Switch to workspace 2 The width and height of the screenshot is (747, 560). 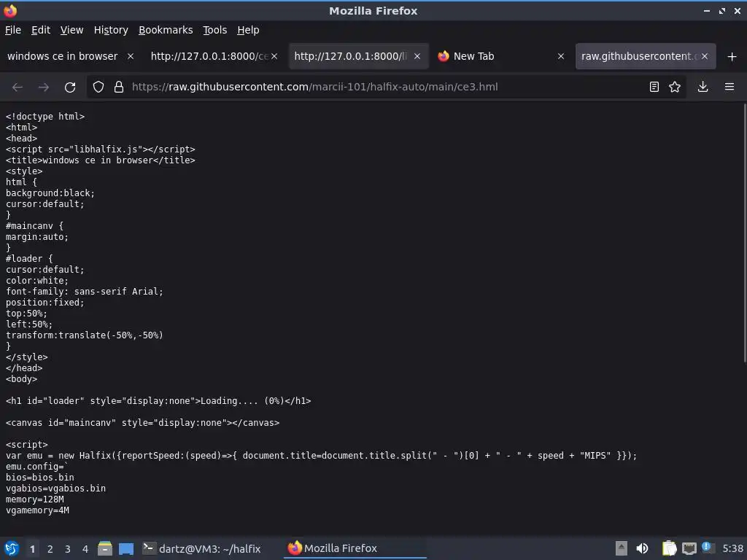50,549
